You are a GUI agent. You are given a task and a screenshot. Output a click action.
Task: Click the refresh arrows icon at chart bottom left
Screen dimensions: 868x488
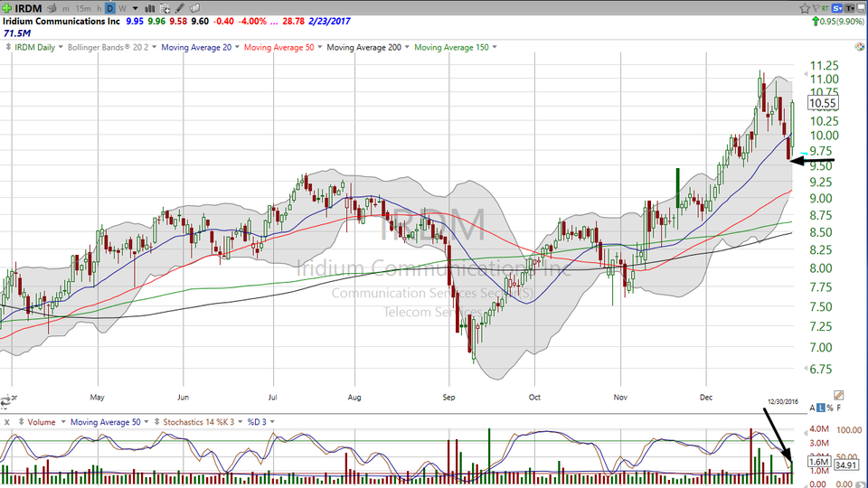pyautogui.click(x=5, y=401)
